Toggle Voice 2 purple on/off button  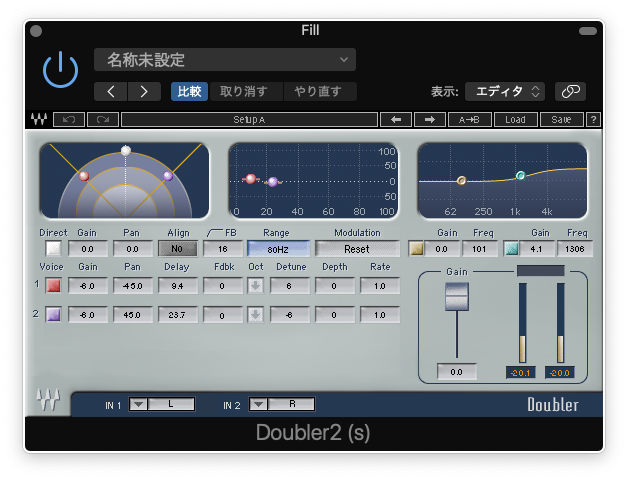pyautogui.click(x=54, y=315)
